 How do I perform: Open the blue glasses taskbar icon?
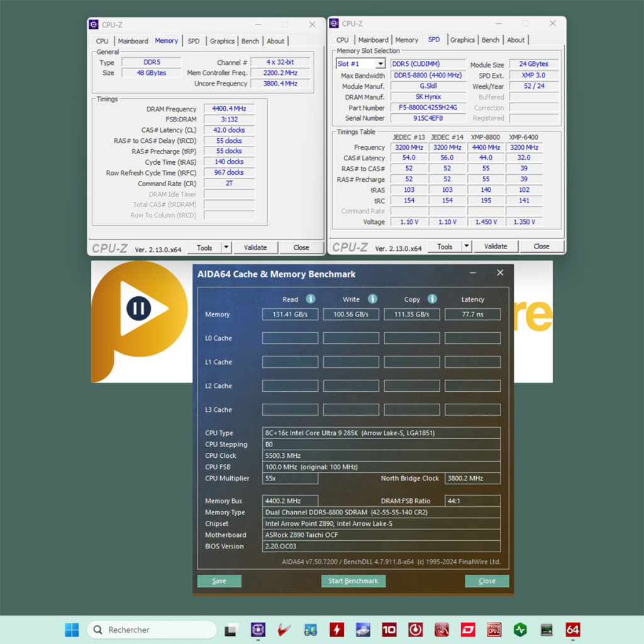(x=311, y=630)
